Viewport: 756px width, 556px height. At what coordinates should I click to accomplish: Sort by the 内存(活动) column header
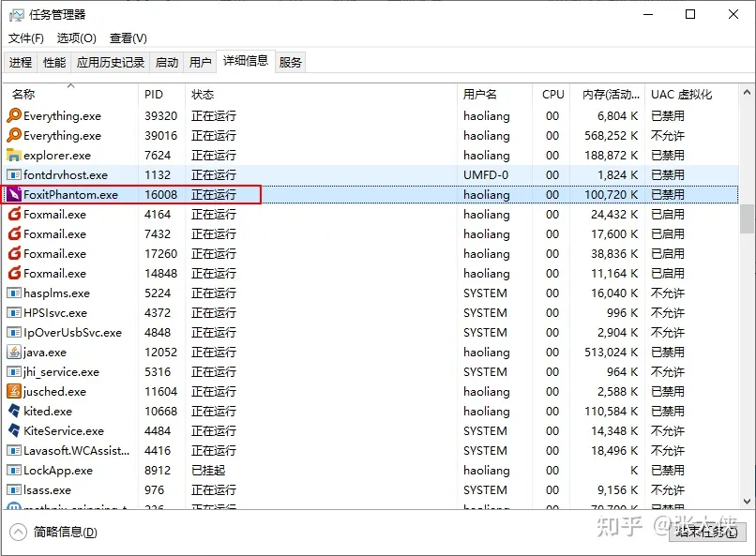(x=607, y=94)
